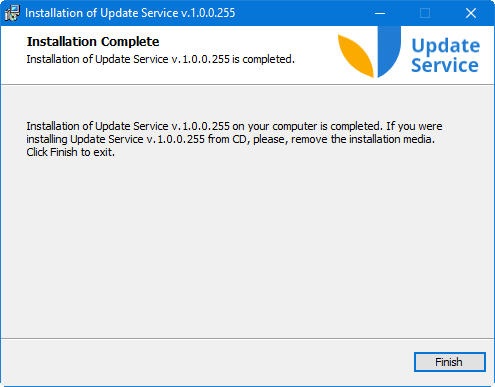Screen dimensions: 495x387
Task: Click the 'remove the installation media' line
Action: 230,139
